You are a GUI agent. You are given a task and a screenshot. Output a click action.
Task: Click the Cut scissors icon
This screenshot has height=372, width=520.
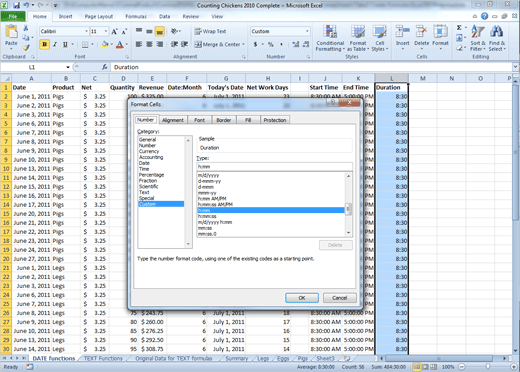(26, 28)
